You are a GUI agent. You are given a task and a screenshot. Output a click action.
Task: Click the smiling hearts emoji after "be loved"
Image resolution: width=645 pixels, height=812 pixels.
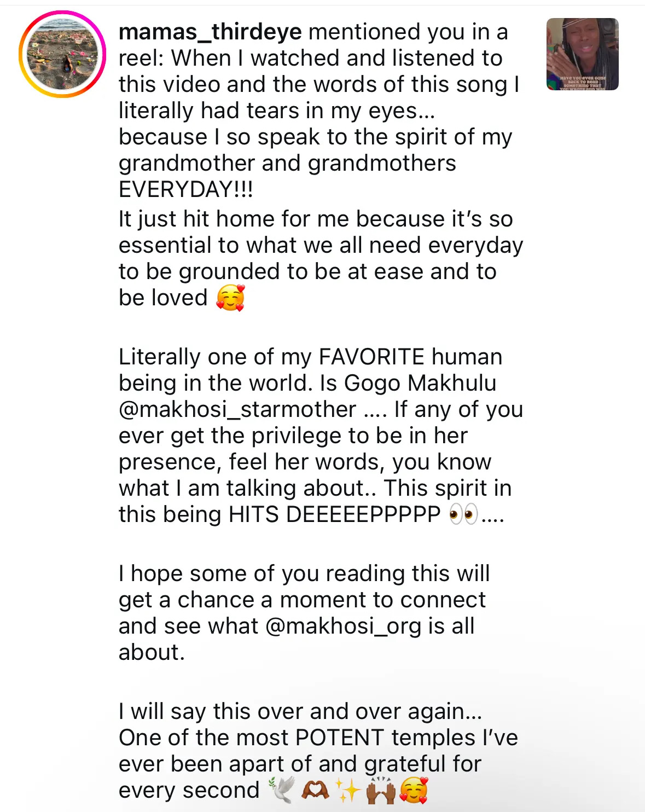pyautogui.click(x=230, y=298)
